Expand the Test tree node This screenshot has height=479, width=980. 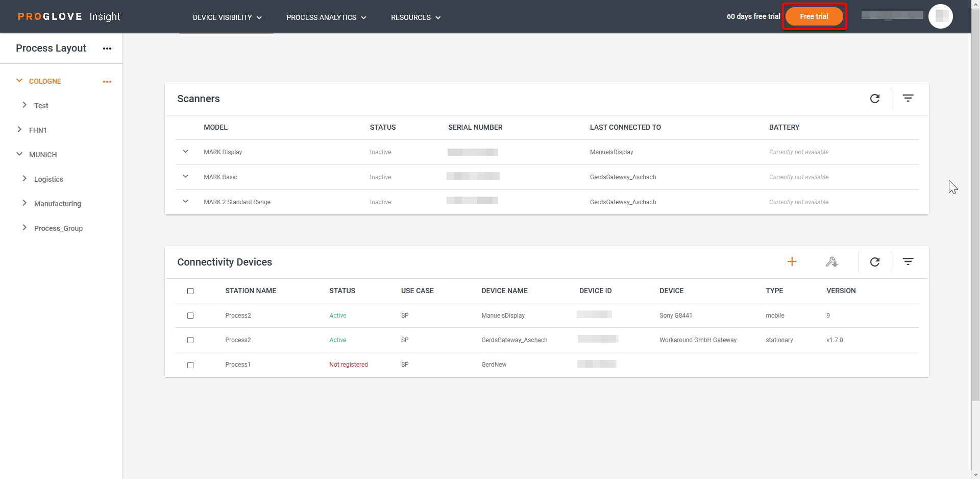point(24,105)
